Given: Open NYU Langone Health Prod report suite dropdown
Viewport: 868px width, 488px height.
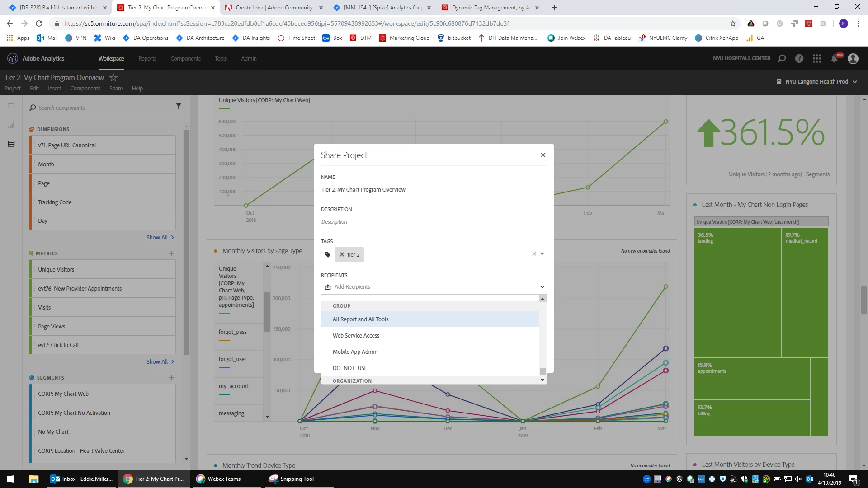Looking at the screenshot, I should click(816, 82).
